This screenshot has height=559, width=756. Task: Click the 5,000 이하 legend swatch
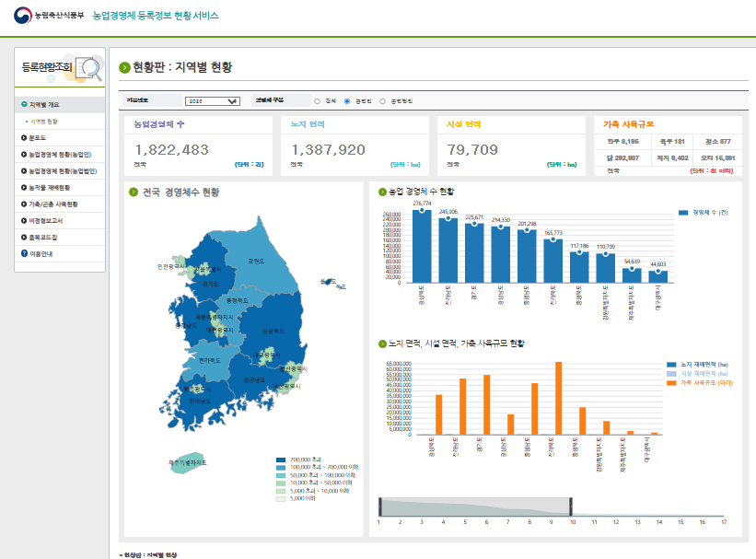pyautogui.click(x=281, y=499)
